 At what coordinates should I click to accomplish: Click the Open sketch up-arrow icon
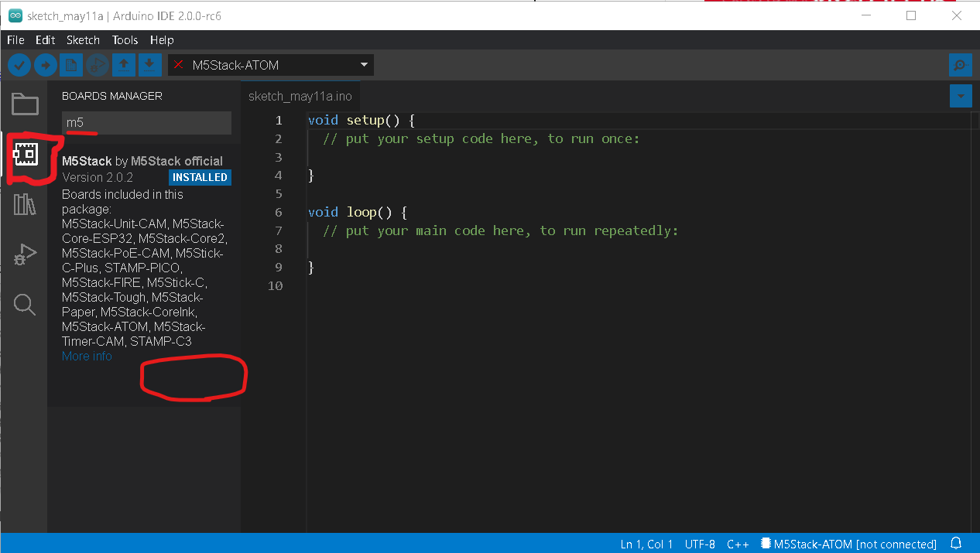pyautogui.click(x=124, y=65)
